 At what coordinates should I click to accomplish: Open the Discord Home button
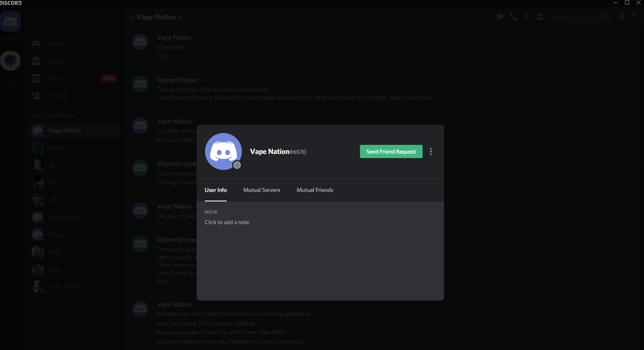(x=10, y=21)
